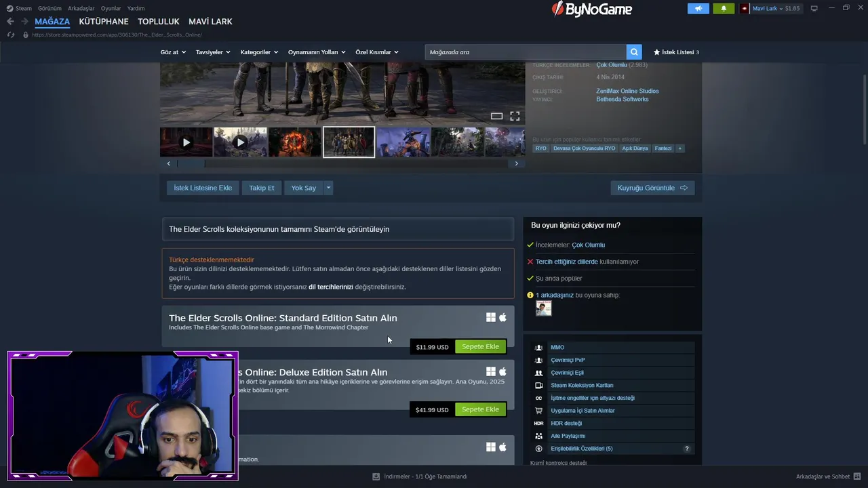Viewport: 868px width, 488px height.
Task: Click the Yok Say button
Action: point(304,188)
